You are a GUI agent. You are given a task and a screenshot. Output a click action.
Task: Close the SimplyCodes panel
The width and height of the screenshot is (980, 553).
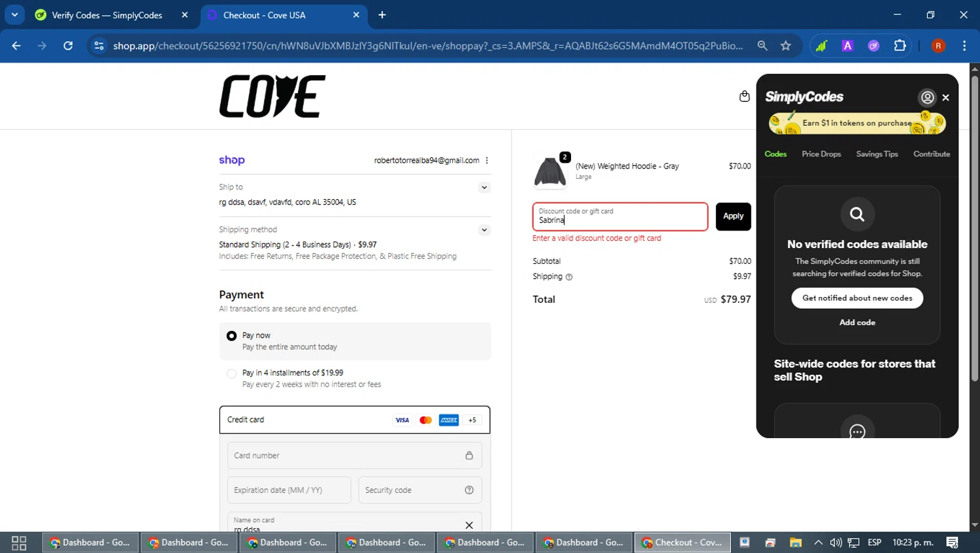click(x=945, y=97)
